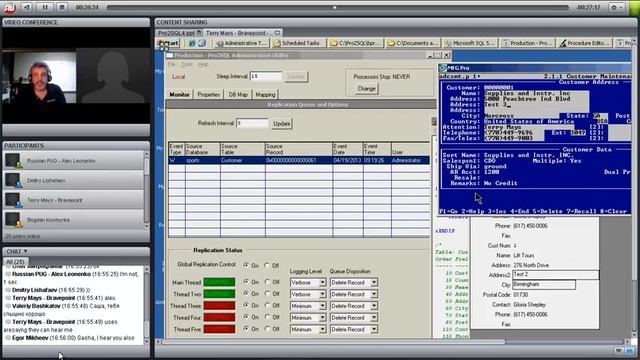Image resolution: width=640 pixels, height=360 pixels.
Task: Click the Address2 field containing Test 2
Action: pyautogui.click(x=556, y=274)
